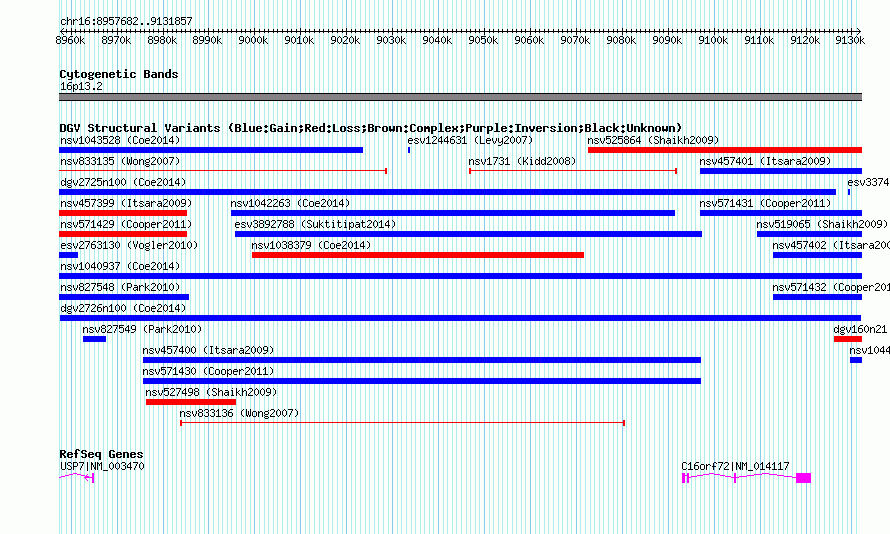
Task: Open the esv2763130 (Vogler2010) variant label
Action: click(129, 245)
